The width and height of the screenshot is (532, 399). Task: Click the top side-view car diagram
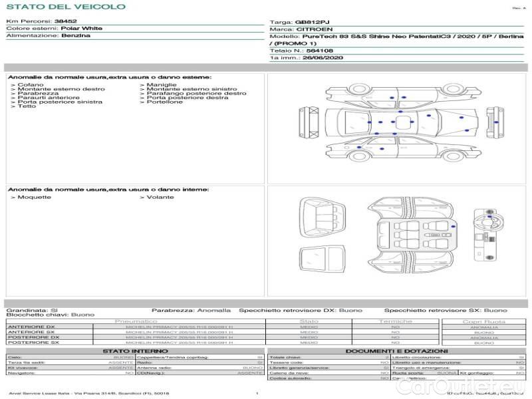396,97
